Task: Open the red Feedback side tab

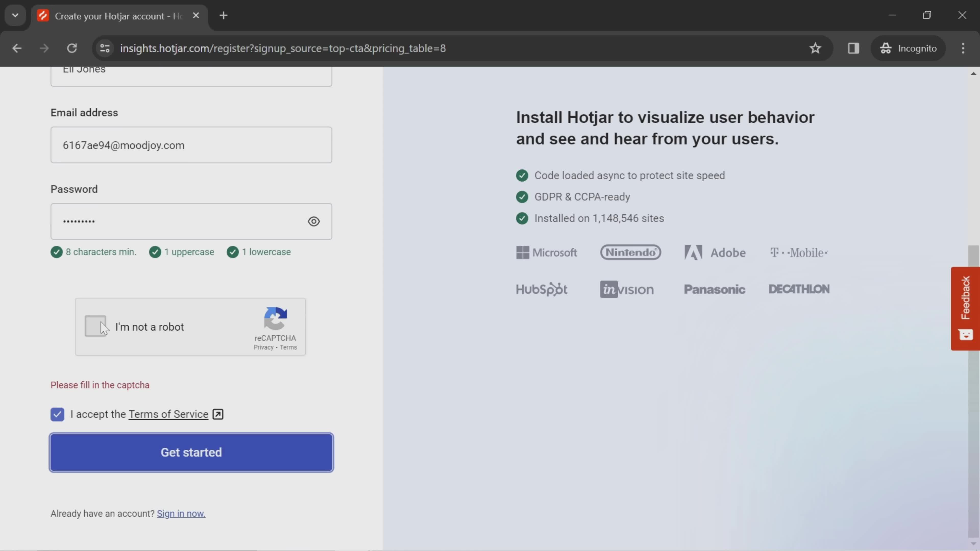Action: pos(965,308)
